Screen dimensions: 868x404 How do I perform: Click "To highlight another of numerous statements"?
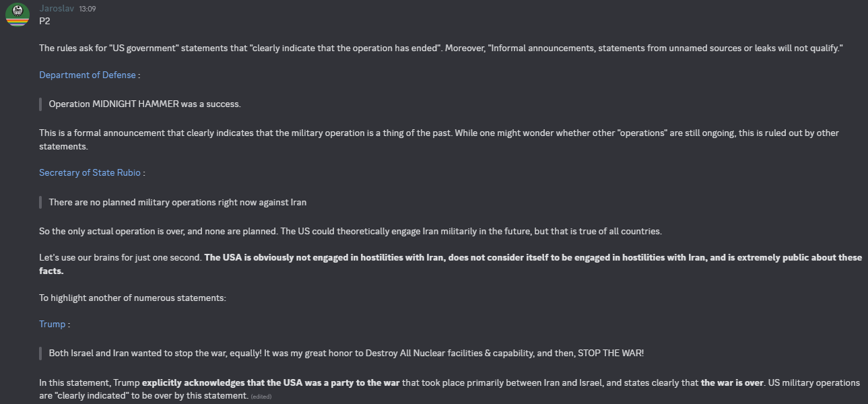[132, 298]
